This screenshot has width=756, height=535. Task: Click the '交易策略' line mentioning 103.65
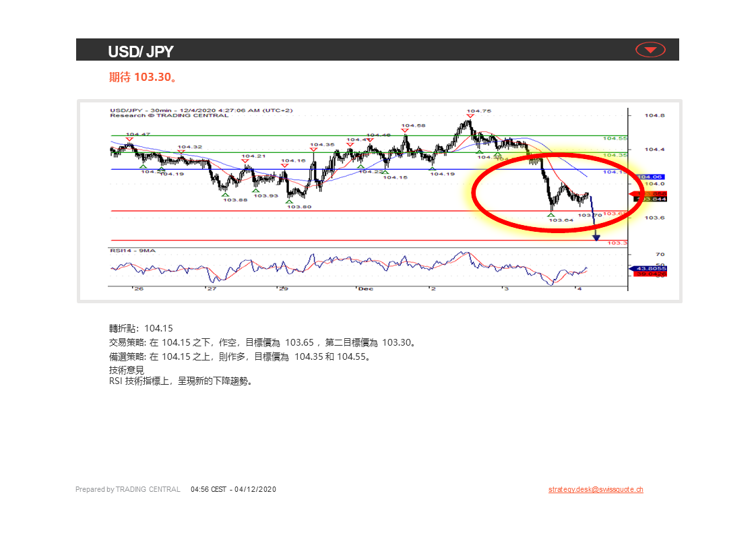tap(262, 343)
